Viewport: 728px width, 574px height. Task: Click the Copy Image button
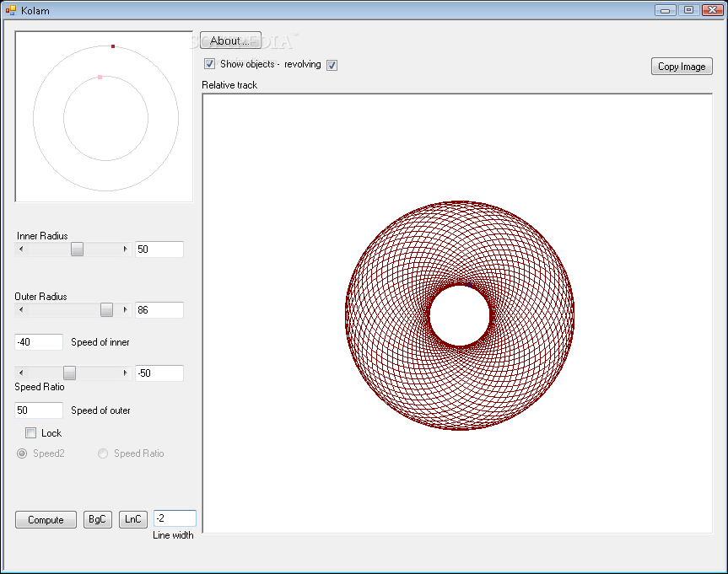[682, 67]
